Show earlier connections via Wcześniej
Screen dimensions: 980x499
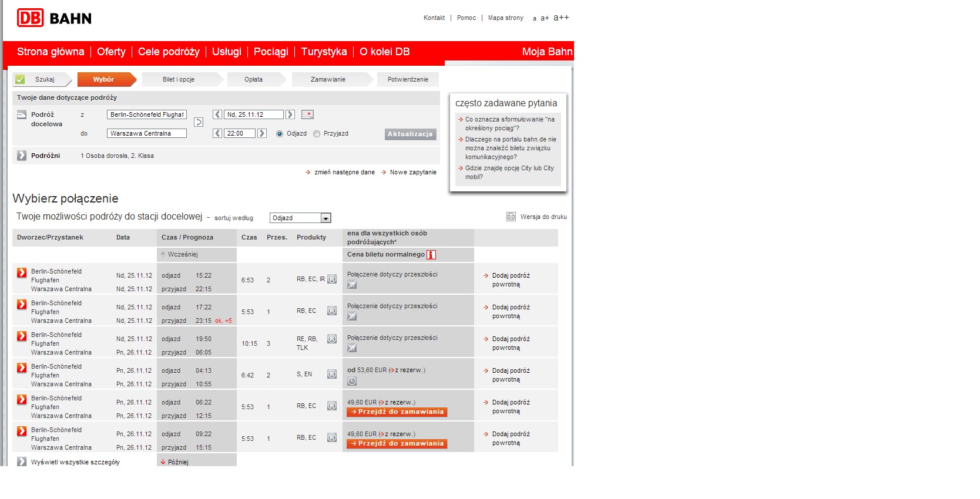click(x=179, y=255)
